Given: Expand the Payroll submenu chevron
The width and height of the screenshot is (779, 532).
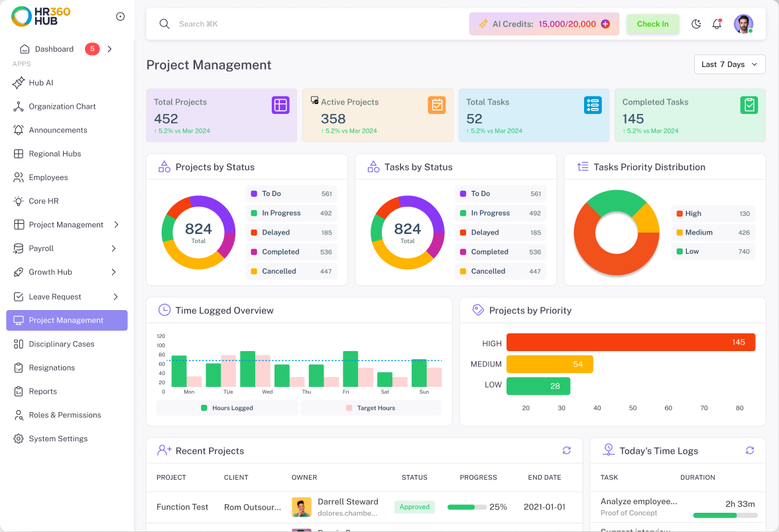Looking at the screenshot, I should click(114, 248).
